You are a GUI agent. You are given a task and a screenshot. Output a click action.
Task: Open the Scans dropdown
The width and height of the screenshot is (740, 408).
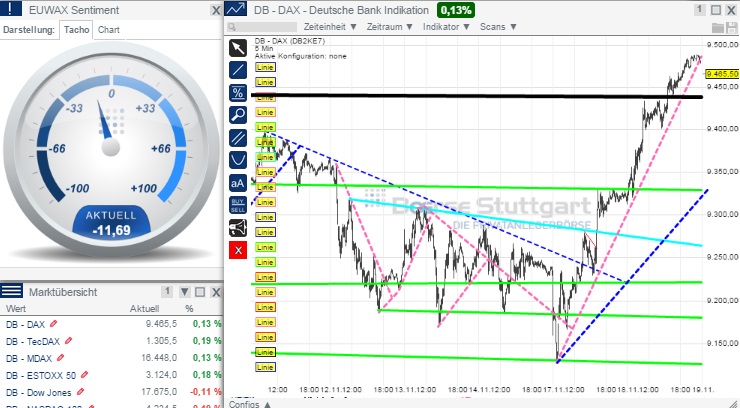coord(498,27)
